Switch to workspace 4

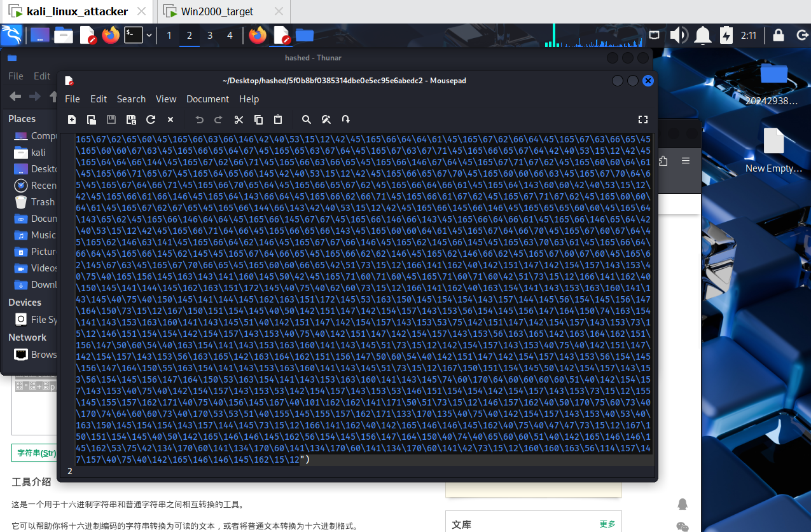[x=230, y=35]
